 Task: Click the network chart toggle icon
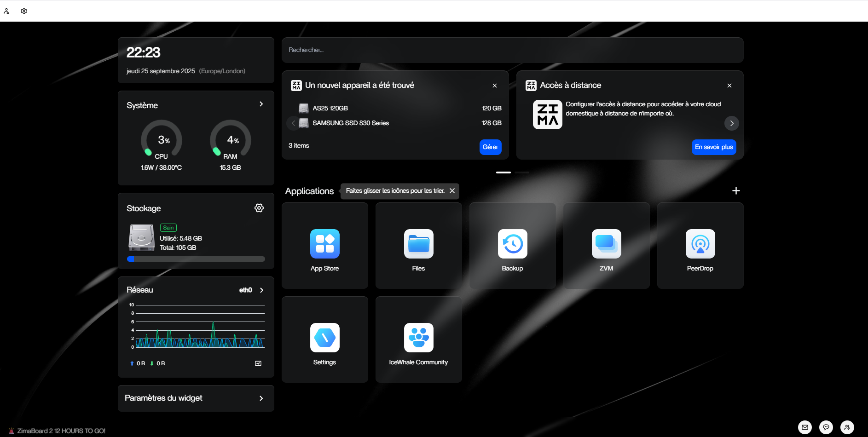(x=258, y=363)
